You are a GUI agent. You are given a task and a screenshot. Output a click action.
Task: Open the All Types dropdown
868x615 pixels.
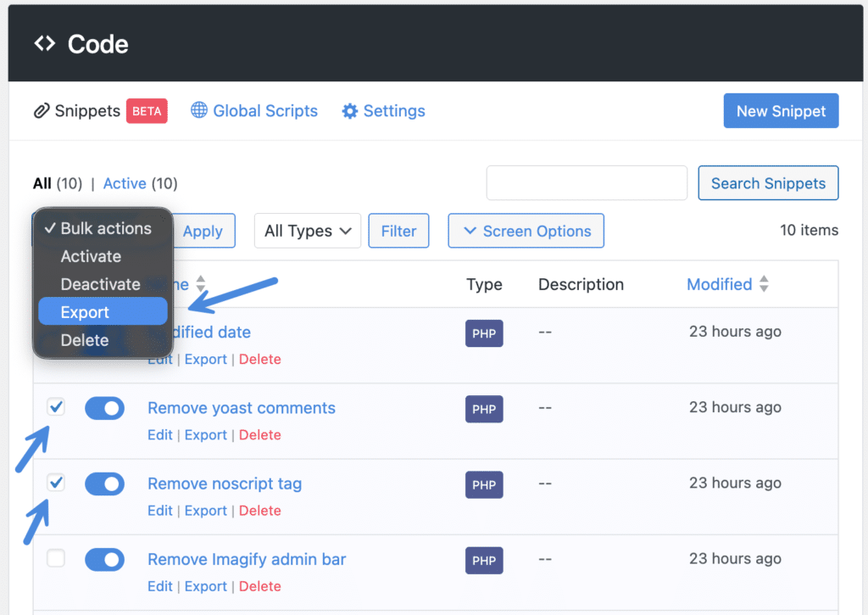tap(307, 230)
